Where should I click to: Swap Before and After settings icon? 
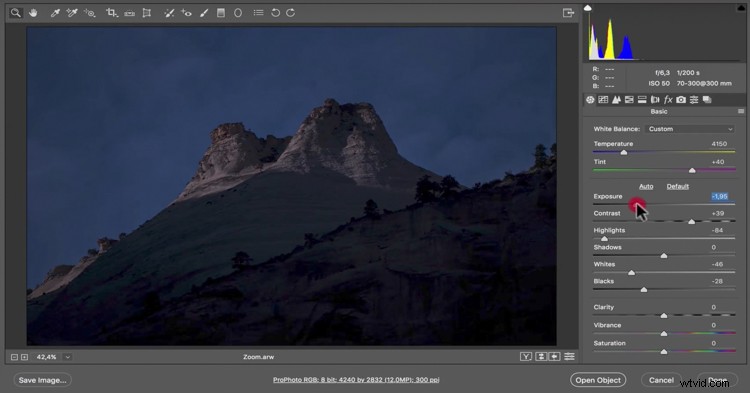tap(541, 357)
